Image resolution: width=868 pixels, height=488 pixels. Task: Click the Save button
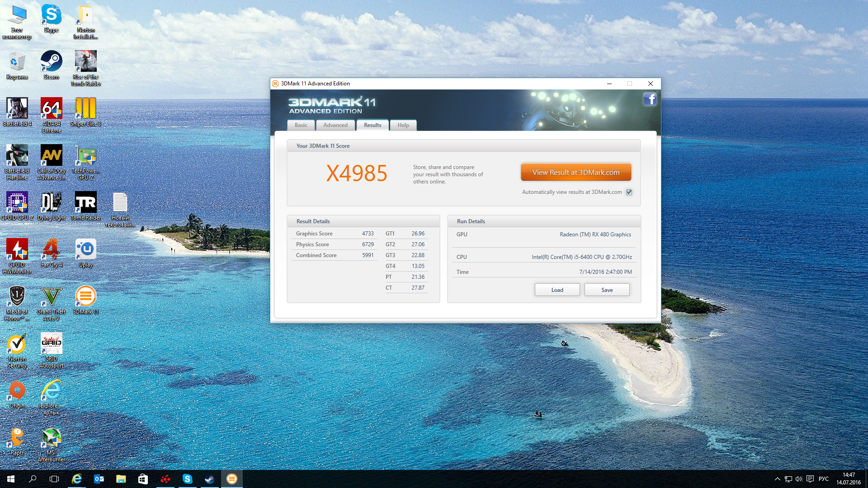607,290
